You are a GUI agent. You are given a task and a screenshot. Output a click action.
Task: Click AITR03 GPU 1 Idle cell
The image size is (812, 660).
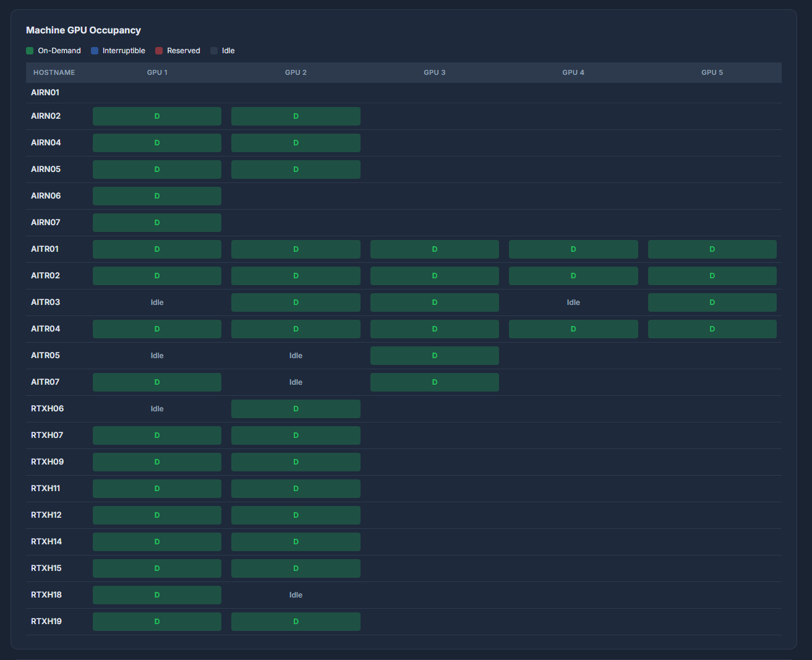[x=157, y=302]
